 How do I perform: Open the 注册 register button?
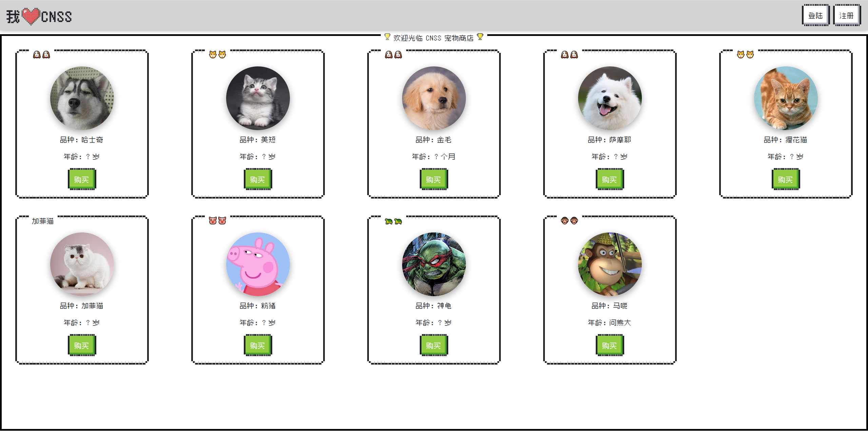(x=847, y=15)
